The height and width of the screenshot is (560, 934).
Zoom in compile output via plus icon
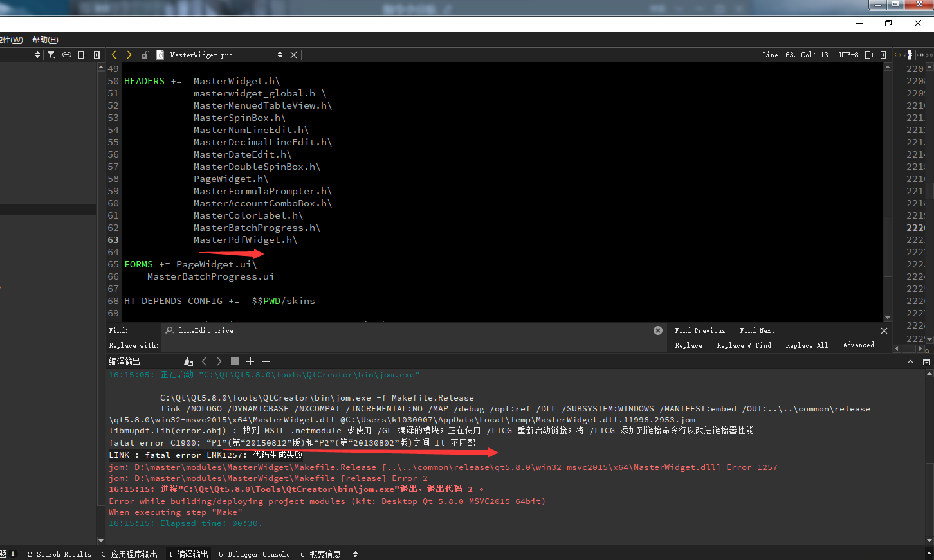(x=250, y=361)
